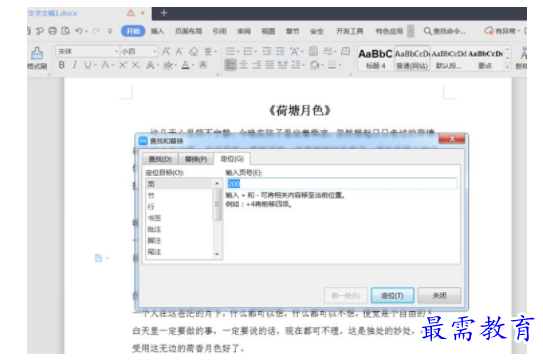Expand the styles gallery list
Viewport: 543px width, 360px height.
(x=507, y=66)
